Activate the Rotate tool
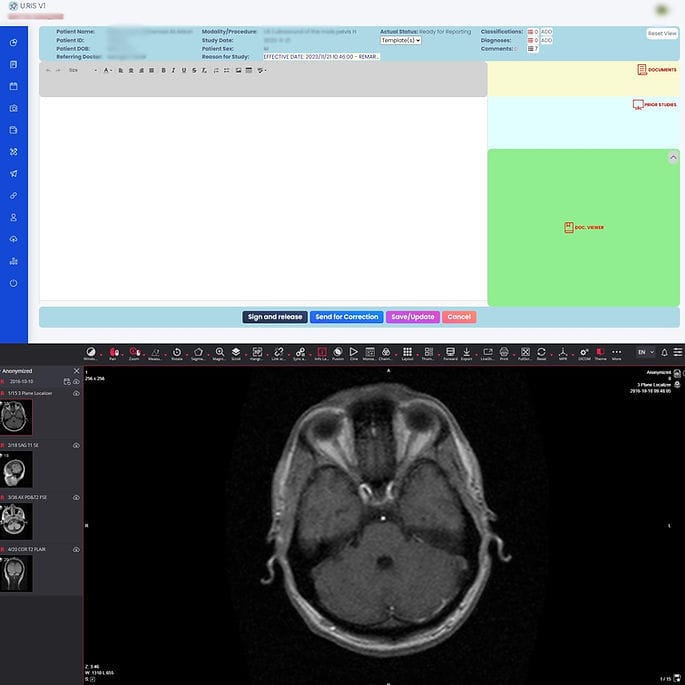 click(177, 353)
